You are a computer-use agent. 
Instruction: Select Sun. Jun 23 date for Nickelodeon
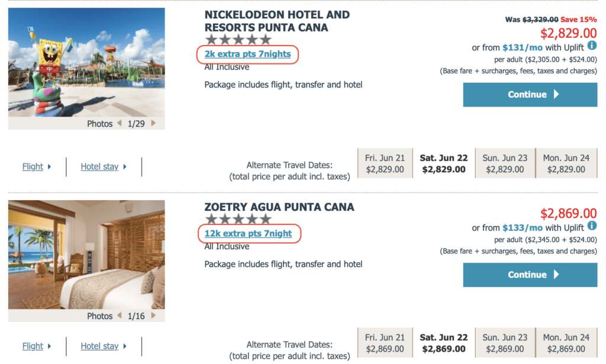click(505, 163)
